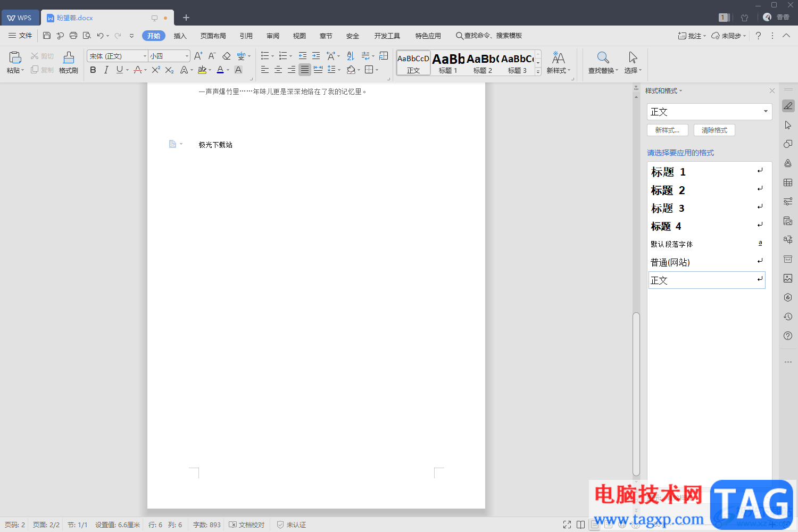Center align the paragraph
Image resolution: width=798 pixels, height=532 pixels.
tap(278, 70)
